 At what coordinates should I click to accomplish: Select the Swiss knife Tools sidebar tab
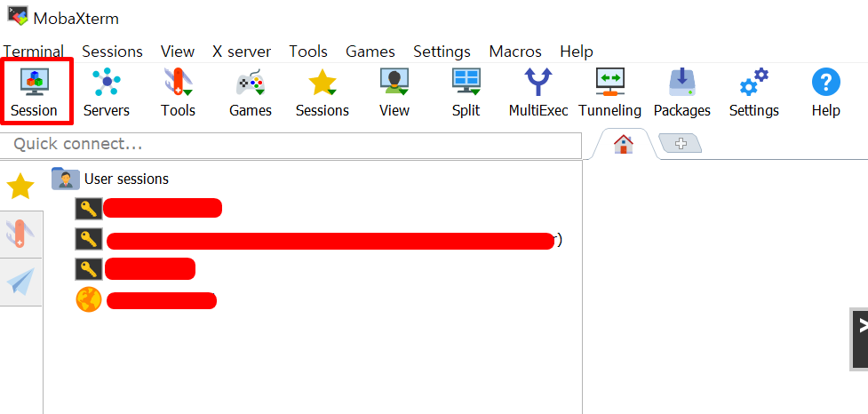pyautogui.click(x=20, y=234)
